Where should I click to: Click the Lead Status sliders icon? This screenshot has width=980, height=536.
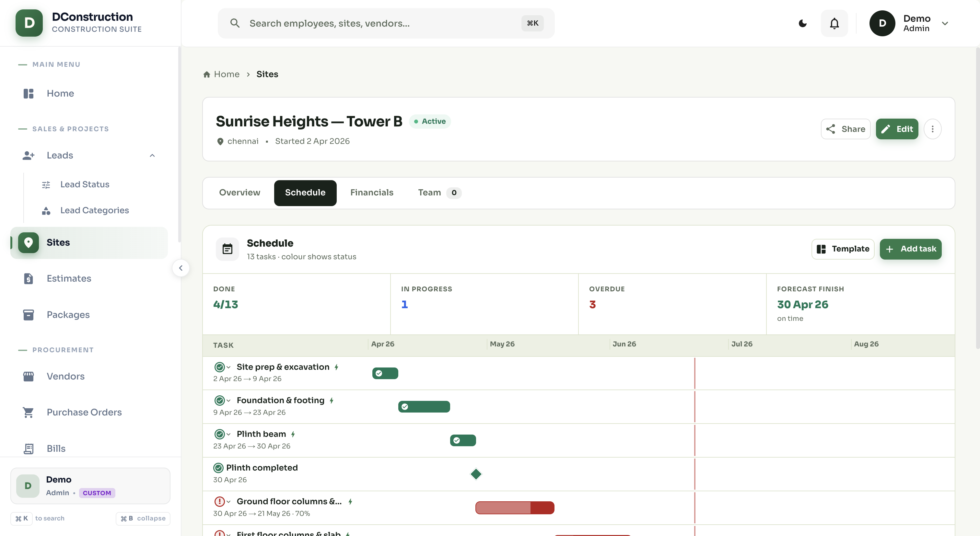tap(46, 185)
